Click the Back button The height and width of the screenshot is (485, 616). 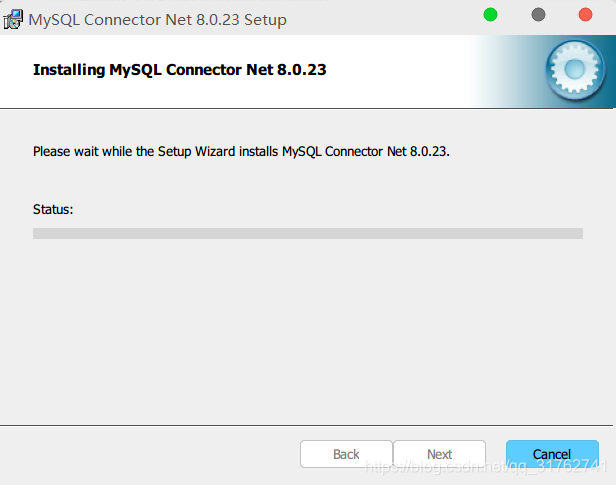point(346,454)
